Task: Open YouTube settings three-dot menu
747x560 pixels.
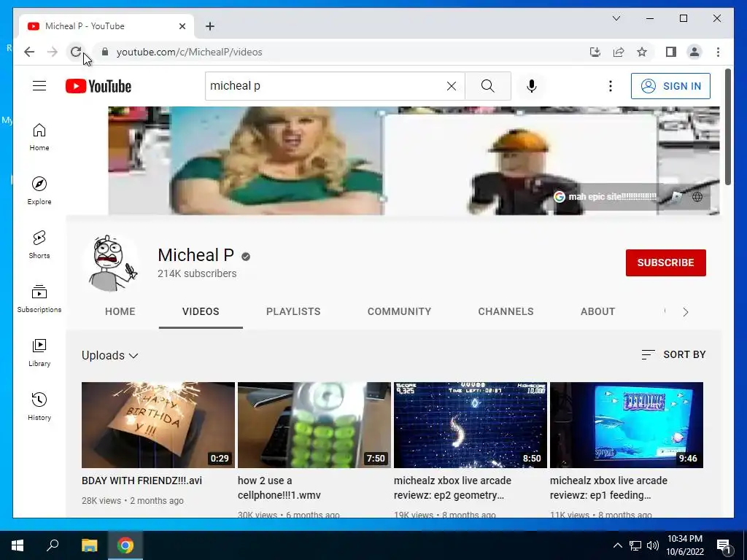Action: [611, 86]
